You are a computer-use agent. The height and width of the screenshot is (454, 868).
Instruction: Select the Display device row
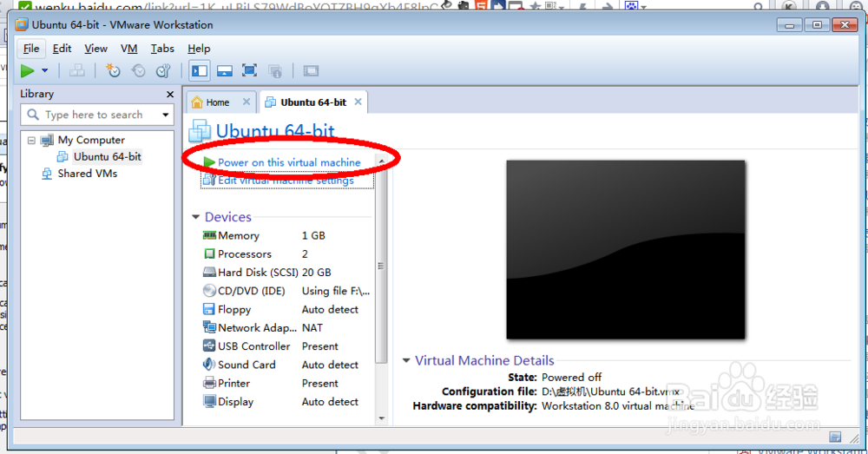coord(286,402)
